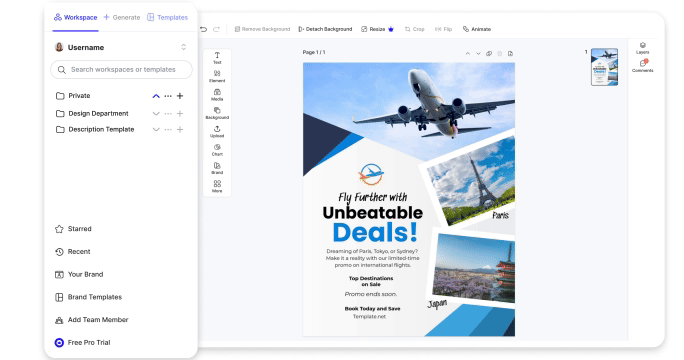Select the Text tool

[x=217, y=58]
